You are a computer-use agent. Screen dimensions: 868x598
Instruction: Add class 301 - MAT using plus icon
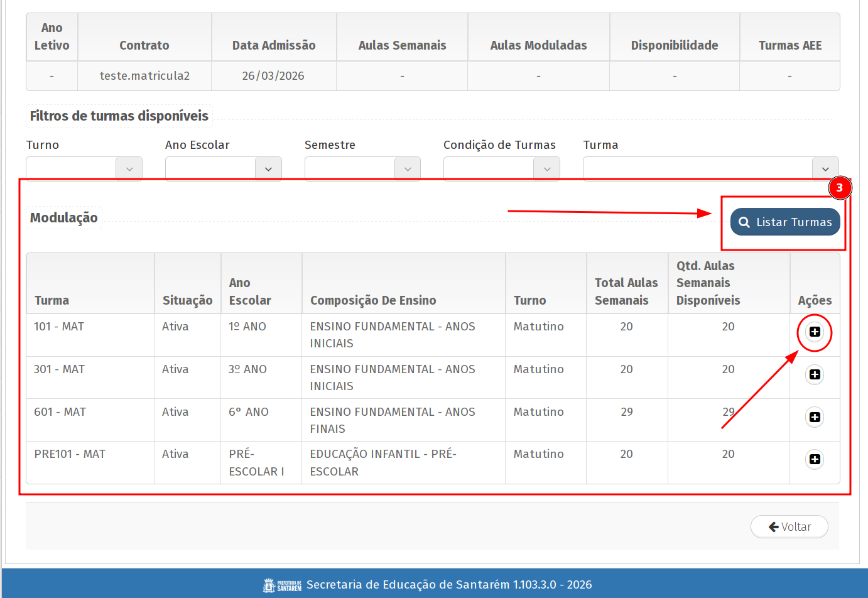pos(815,374)
